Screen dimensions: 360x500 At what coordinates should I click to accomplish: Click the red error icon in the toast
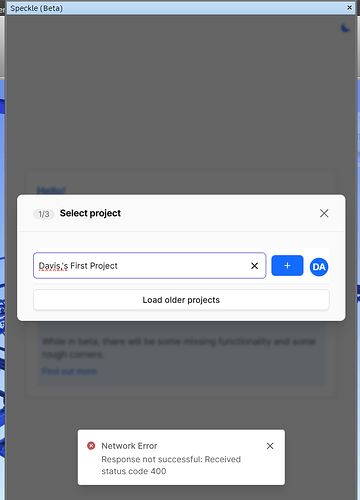click(x=91, y=446)
